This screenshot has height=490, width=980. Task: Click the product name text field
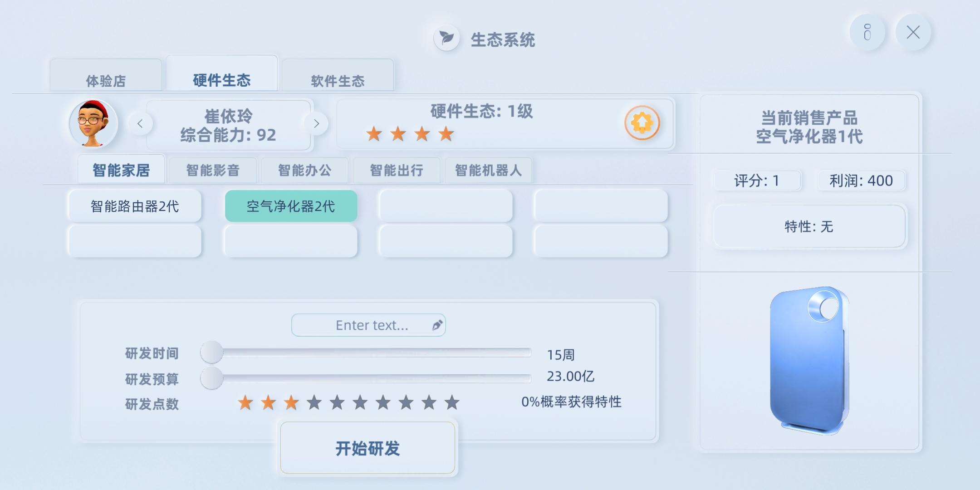click(368, 325)
